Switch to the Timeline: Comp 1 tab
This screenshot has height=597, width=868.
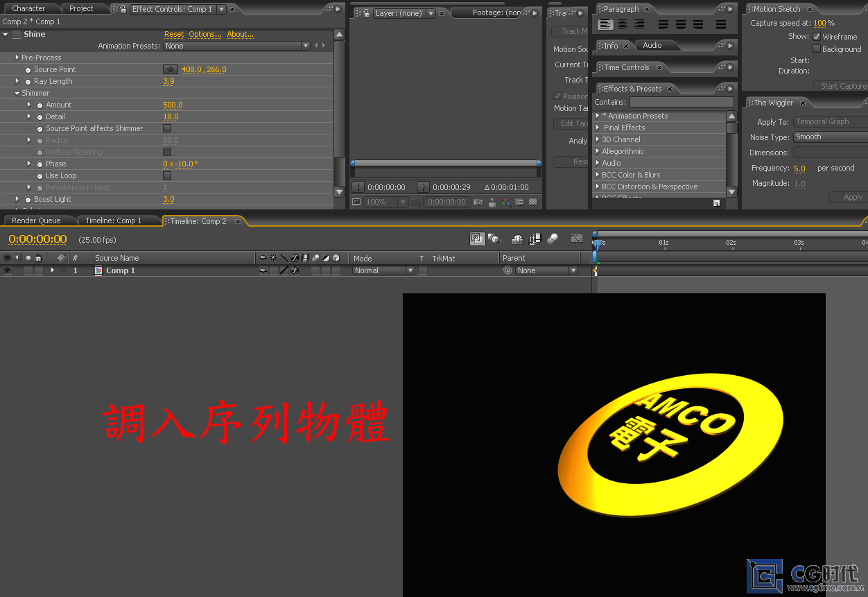point(114,220)
